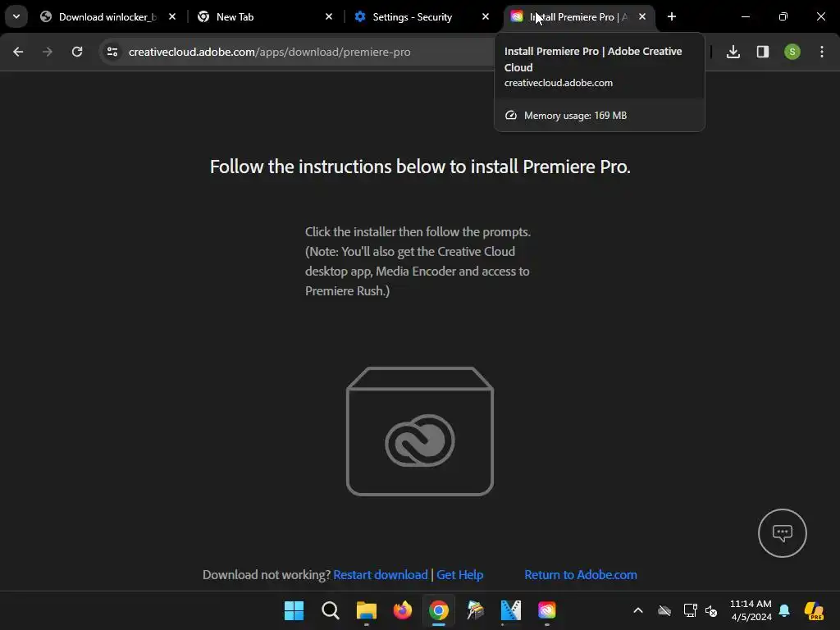840x630 pixels.
Task: Open the green S profile avatar
Action: coord(792,52)
